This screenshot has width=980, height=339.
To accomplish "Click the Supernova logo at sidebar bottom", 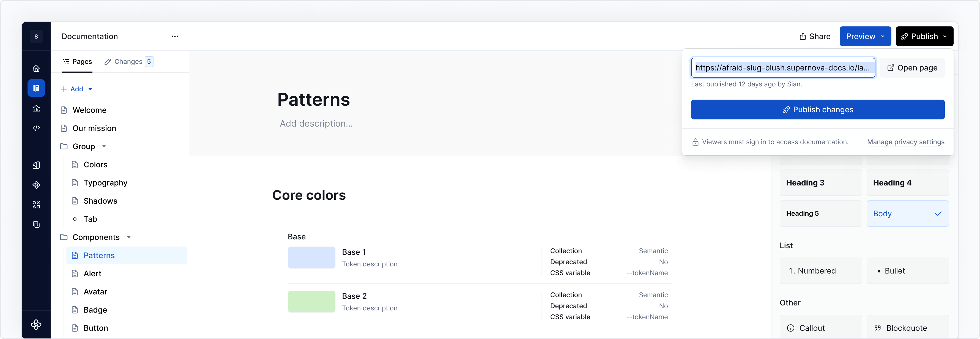I will (36, 325).
